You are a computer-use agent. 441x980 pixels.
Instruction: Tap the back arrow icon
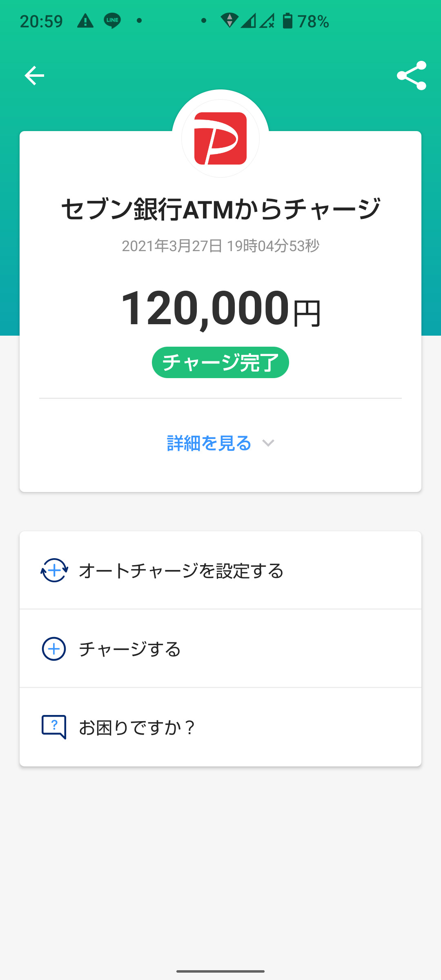click(x=34, y=76)
